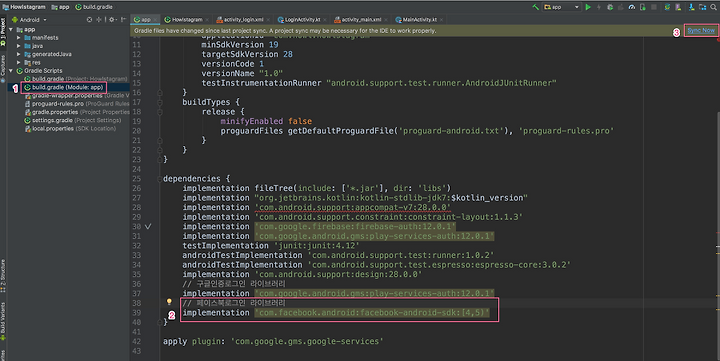Collapse the Gradle Scripts node
Viewport: 720px width, 361px height.
pos(11,71)
